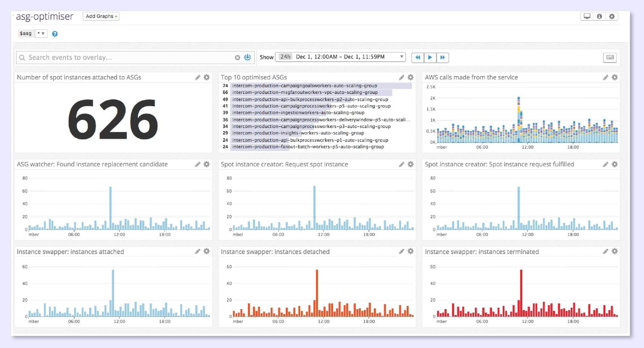Screen dimensions: 644x348
Task: Edit the instances attached graph via pencil
Action: coord(198,251)
